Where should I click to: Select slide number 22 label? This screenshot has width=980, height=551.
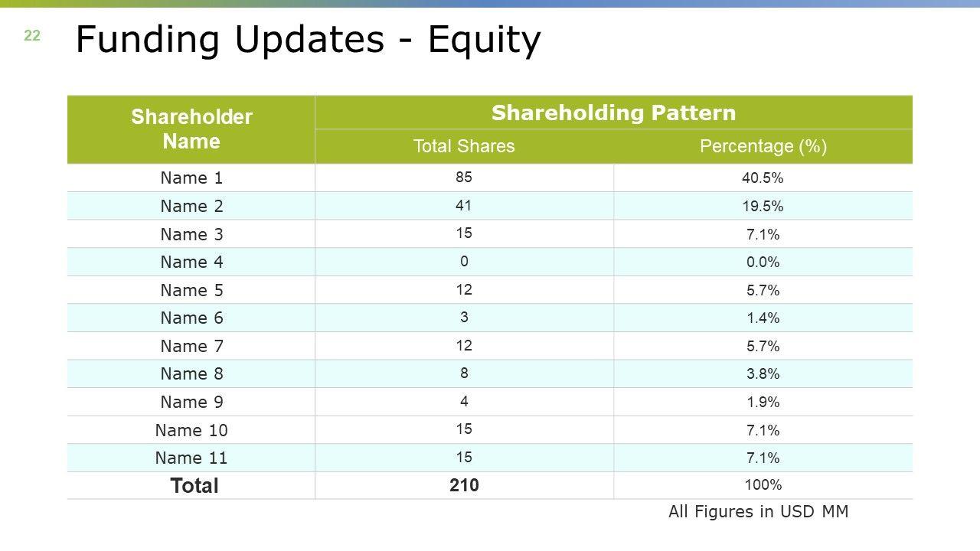click(x=32, y=35)
